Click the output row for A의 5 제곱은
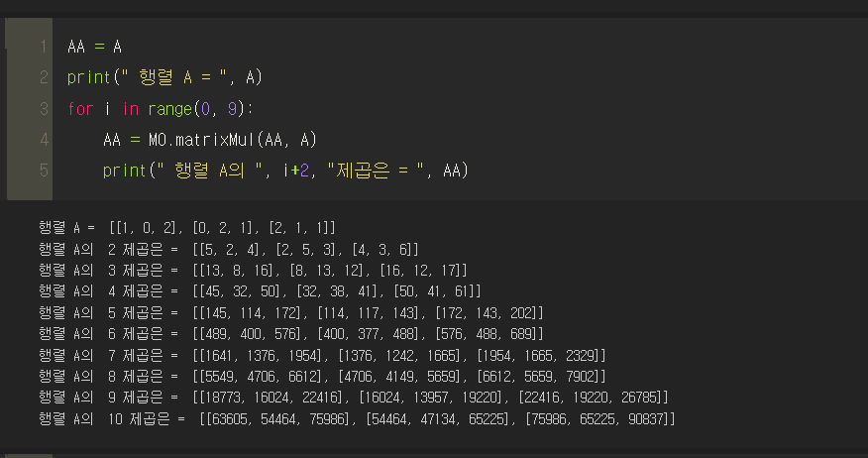This screenshot has height=458, width=868. [x=291, y=313]
